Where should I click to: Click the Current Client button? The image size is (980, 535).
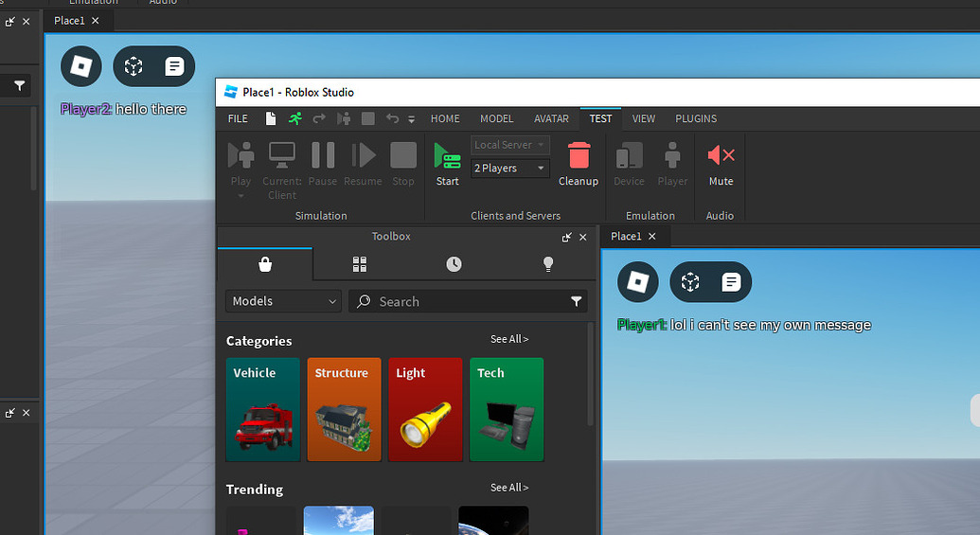point(282,170)
